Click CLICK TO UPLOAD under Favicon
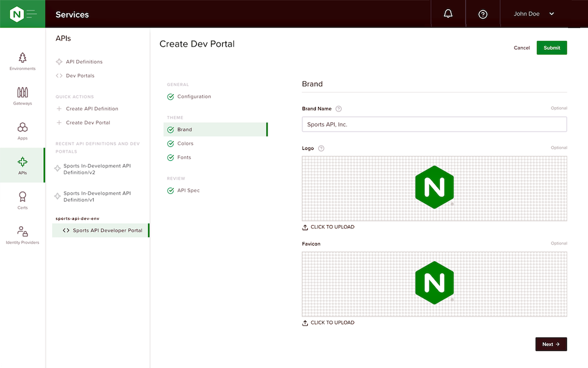The width and height of the screenshot is (588, 368). pyautogui.click(x=328, y=323)
